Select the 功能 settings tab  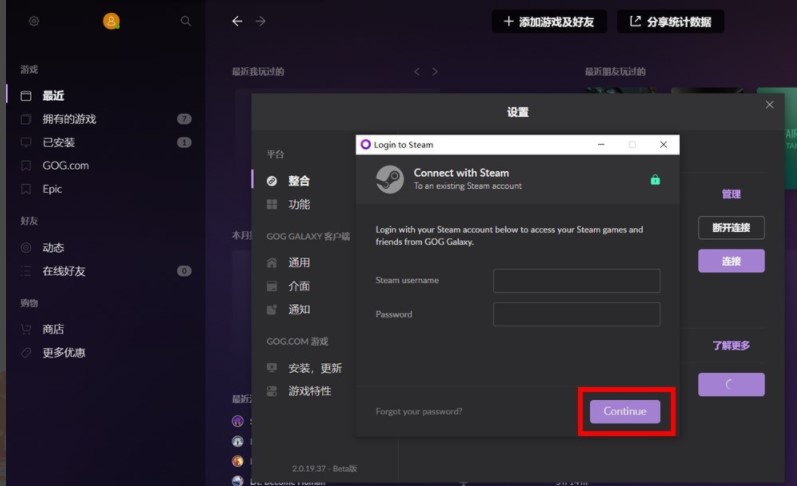click(x=299, y=204)
